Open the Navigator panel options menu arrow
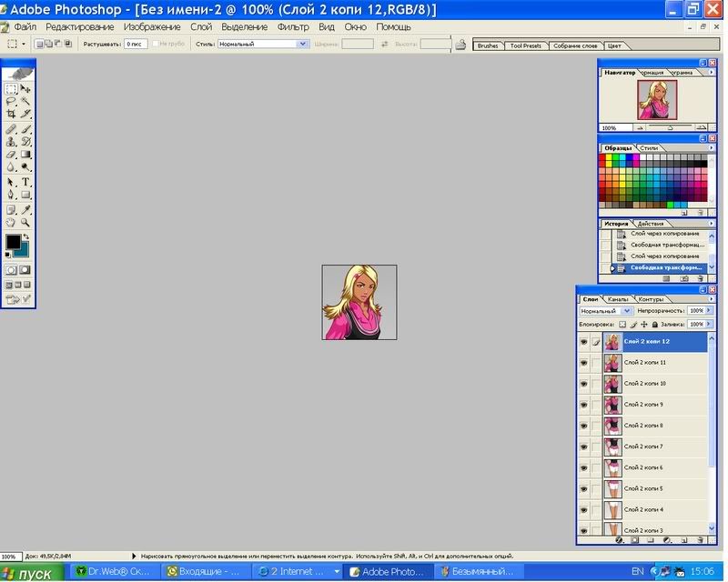The height and width of the screenshot is (582, 728). tap(712, 73)
